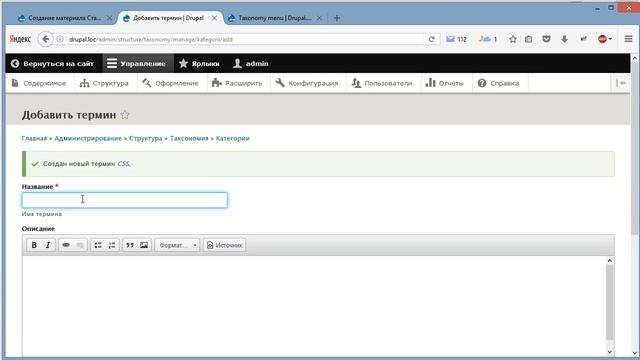Viewport: 640px width, 360px height.
Task: Open the admin user menu
Action: pos(251,64)
